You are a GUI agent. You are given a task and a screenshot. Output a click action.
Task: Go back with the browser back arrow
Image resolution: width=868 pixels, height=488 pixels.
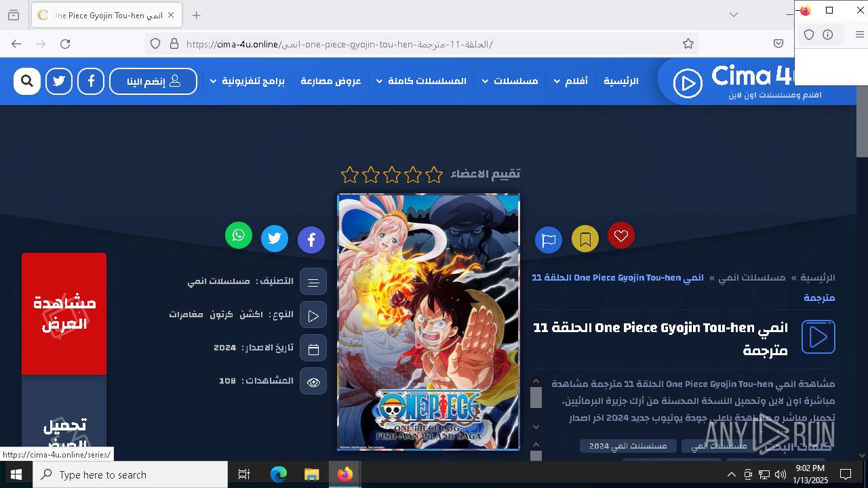tap(16, 44)
